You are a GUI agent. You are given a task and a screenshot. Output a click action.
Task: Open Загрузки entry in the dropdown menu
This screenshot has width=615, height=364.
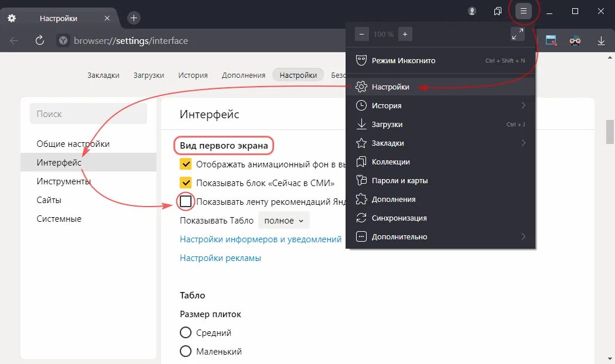pos(440,124)
